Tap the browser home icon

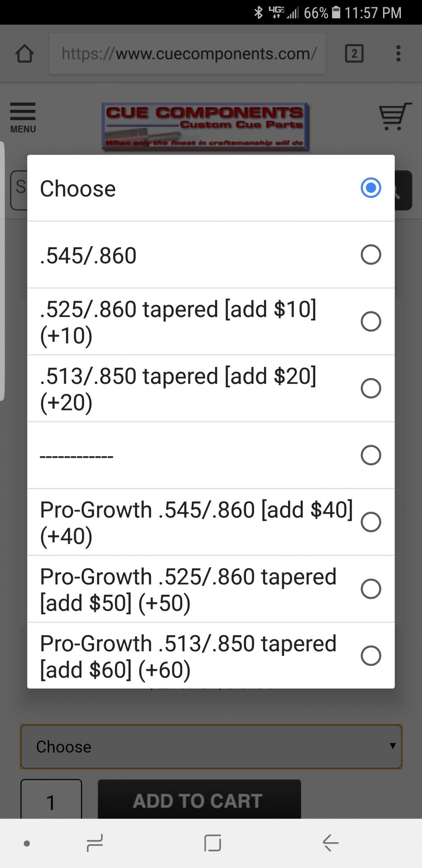pos(24,54)
